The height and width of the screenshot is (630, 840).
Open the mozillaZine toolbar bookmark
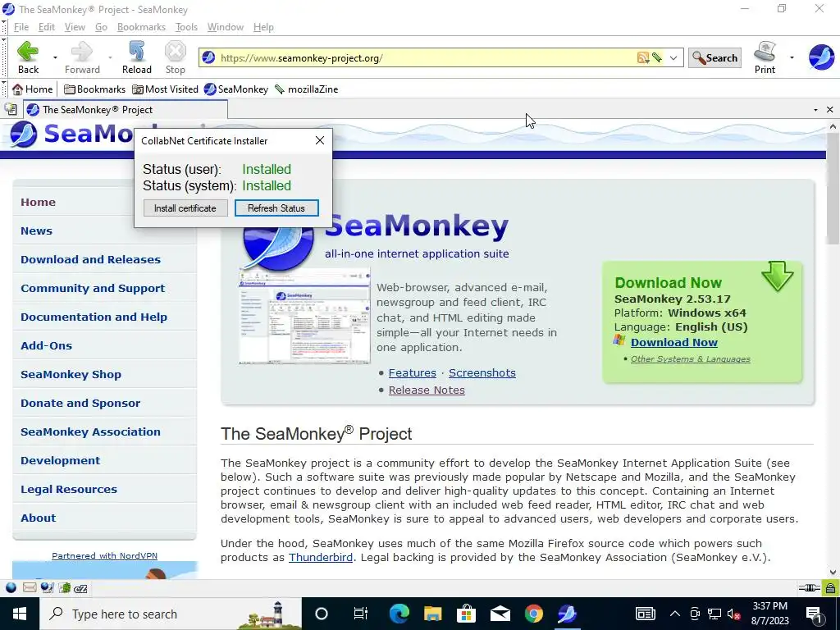(307, 89)
